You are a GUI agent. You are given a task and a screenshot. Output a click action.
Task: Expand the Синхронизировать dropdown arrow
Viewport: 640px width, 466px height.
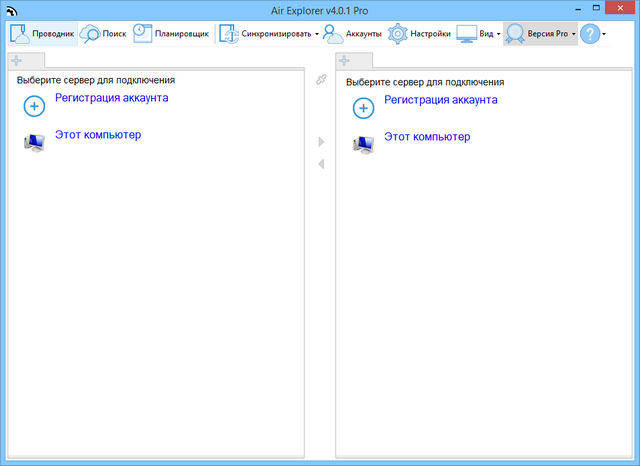pyautogui.click(x=317, y=34)
